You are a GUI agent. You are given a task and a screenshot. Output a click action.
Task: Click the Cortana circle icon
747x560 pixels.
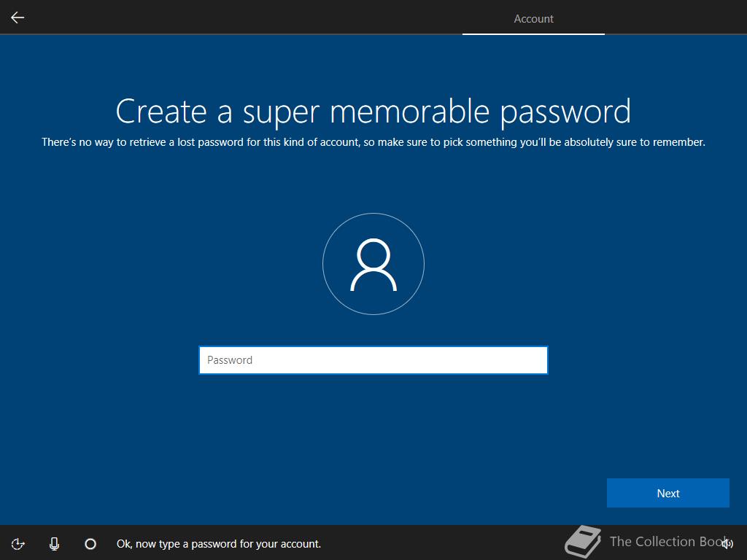pos(90,544)
